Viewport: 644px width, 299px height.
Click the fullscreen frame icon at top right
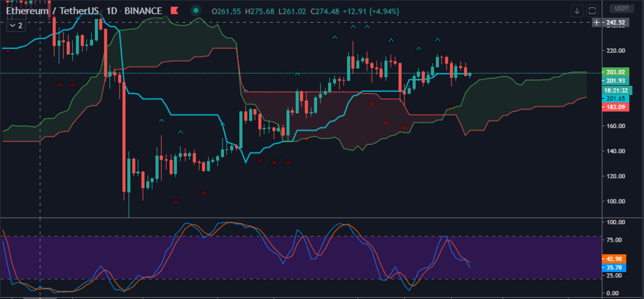coord(592,11)
